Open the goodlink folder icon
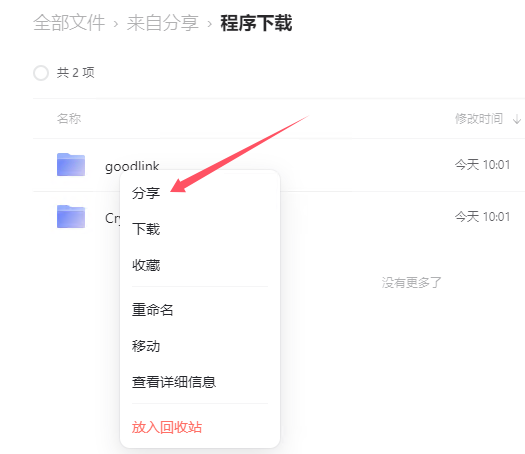The width and height of the screenshot is (525, 454). (x=71, y=164)
